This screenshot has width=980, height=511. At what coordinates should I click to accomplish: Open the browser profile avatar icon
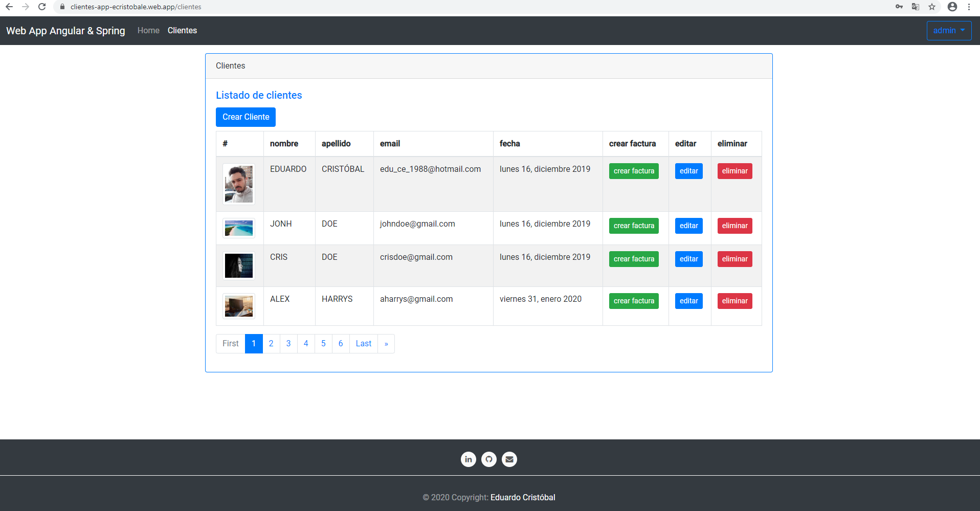(952, 7)
